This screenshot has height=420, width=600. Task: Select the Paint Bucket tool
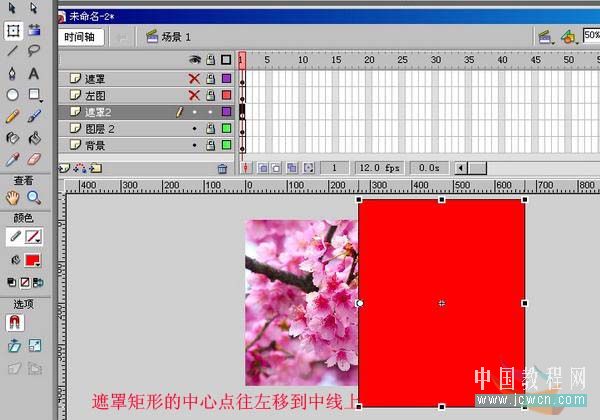point(34,138)
